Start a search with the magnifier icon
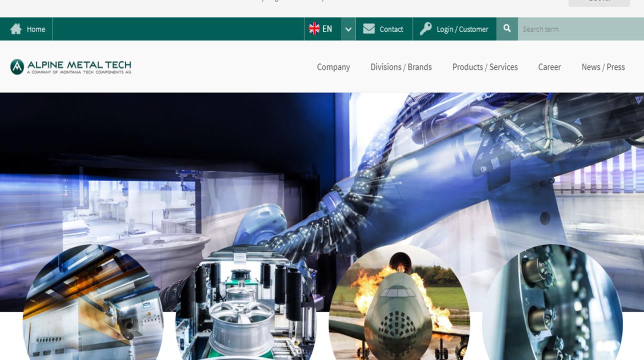Image resolution: width=644 pixels, height=360 pixels. coord(506,28)
